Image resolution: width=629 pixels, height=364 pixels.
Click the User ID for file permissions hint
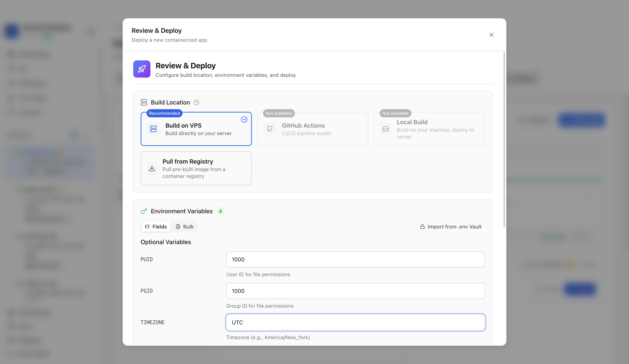click(258, 274)
